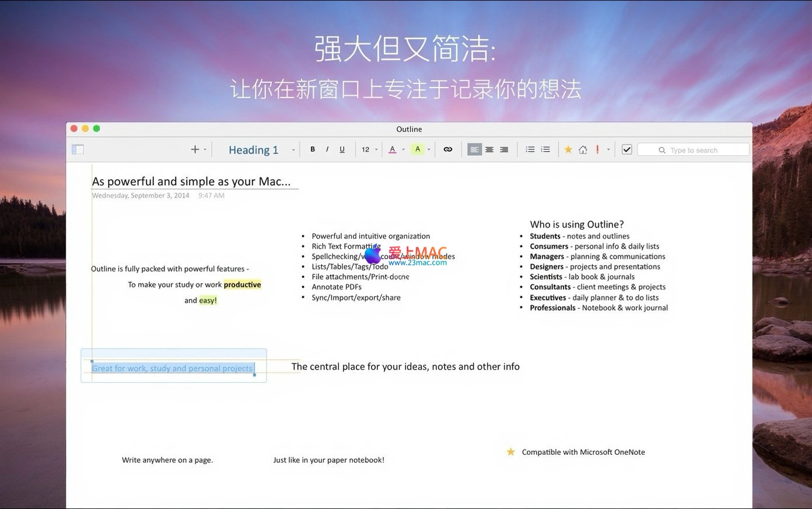This screenshot has width=812, height=509.
Task: Align text to the left
Action: pos(474,149)
